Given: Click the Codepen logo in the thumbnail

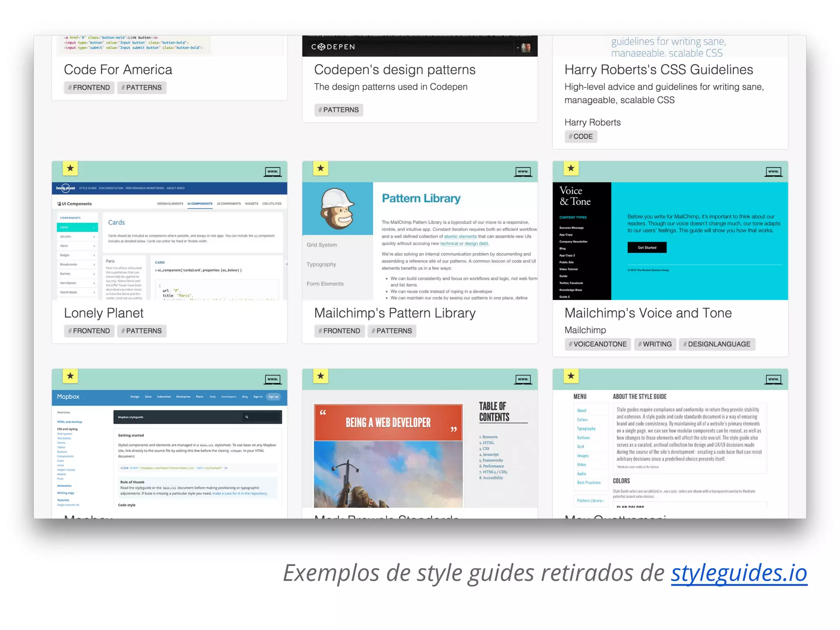Looking at the screenshot, I should pyautogui.click(x=333, y=47).
